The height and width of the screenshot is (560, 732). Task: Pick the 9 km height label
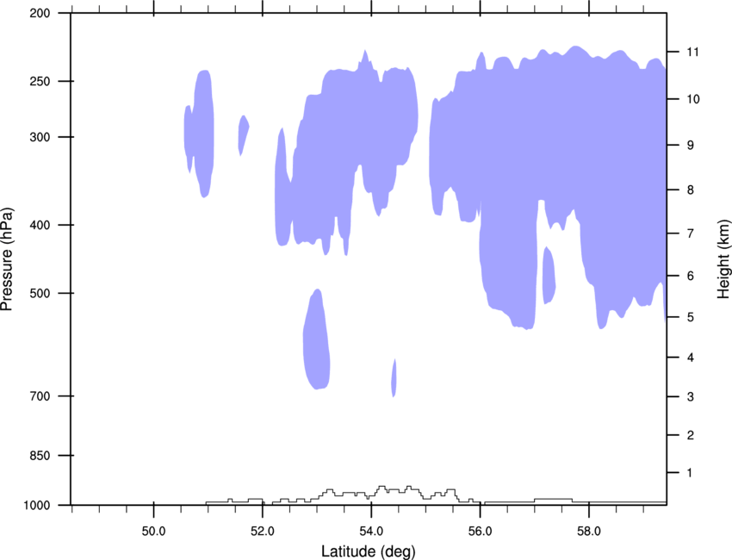point(690,146)
